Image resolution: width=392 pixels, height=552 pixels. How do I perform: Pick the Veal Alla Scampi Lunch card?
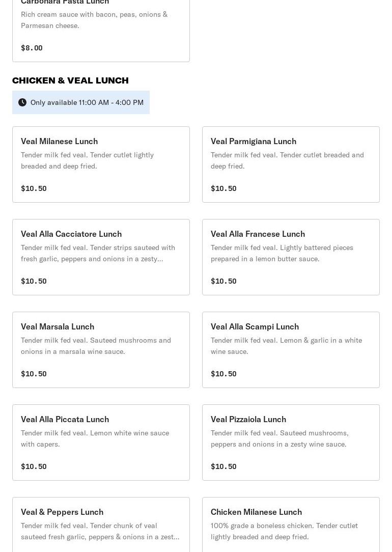click(x=291, y=349)
